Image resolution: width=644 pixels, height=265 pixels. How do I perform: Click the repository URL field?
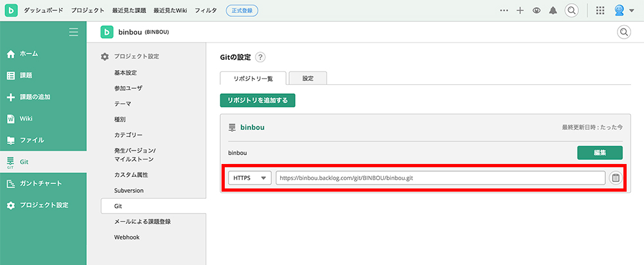point(440,178)
